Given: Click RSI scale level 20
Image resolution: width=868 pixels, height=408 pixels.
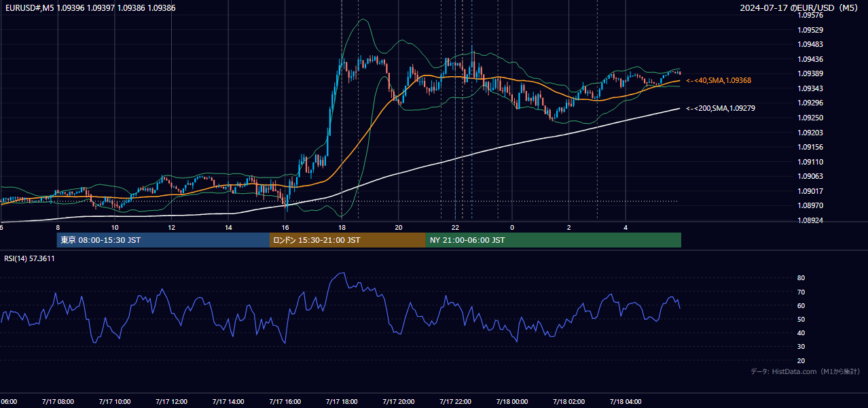Looking at the screenshot, I should point(801,360).
